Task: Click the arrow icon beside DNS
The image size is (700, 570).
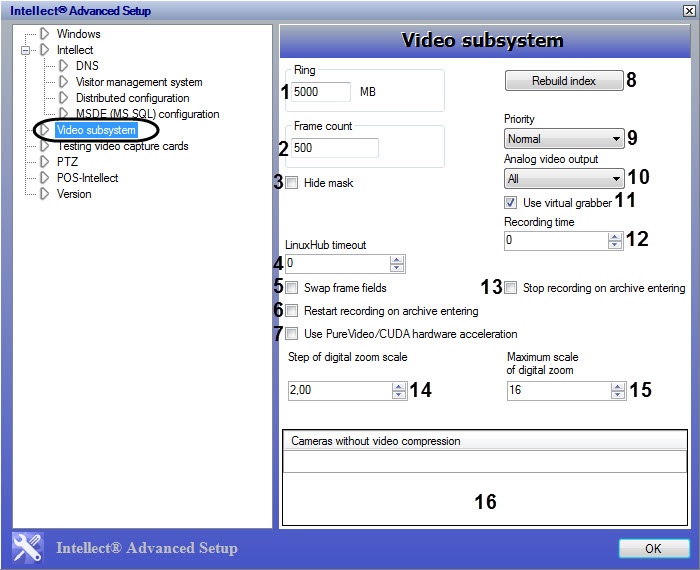Action: click(x=63, y=66)
